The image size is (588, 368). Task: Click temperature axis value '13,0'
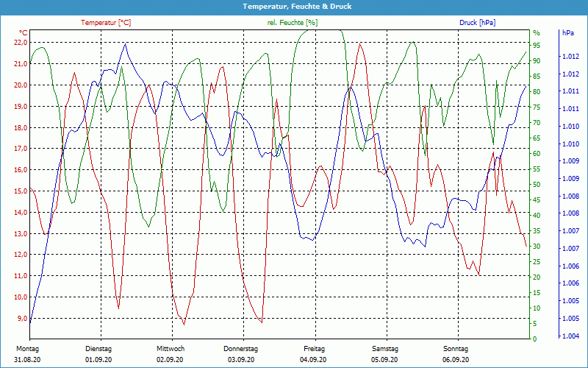(x=21, y=233)
